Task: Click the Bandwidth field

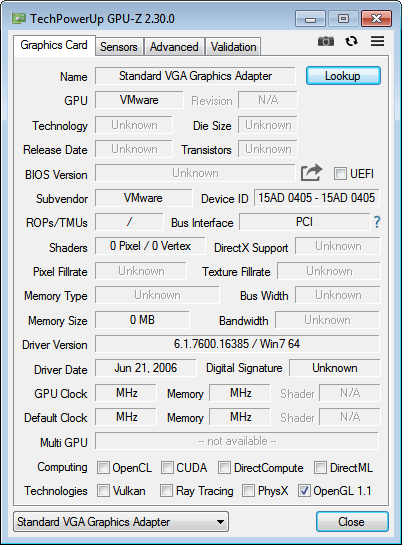Action: click(x=327, y=320)
